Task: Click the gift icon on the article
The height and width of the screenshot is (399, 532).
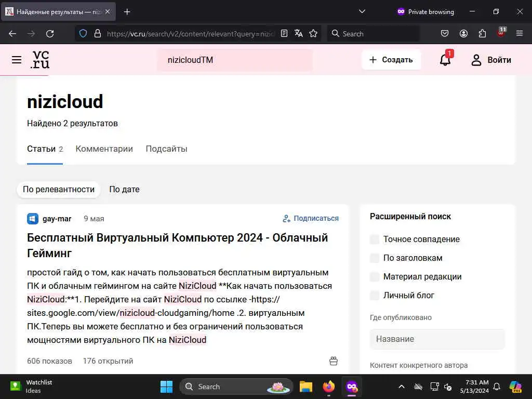Action: click(x=334, y=361)
